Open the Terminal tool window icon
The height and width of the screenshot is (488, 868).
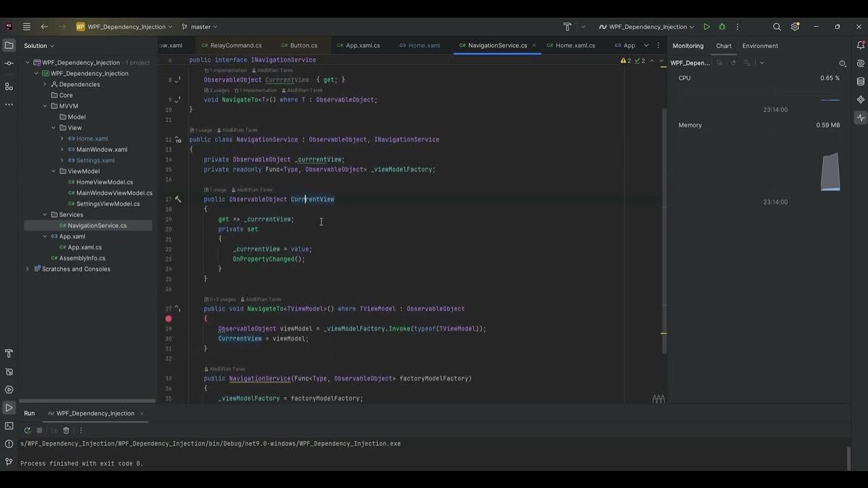pos(9,426)
